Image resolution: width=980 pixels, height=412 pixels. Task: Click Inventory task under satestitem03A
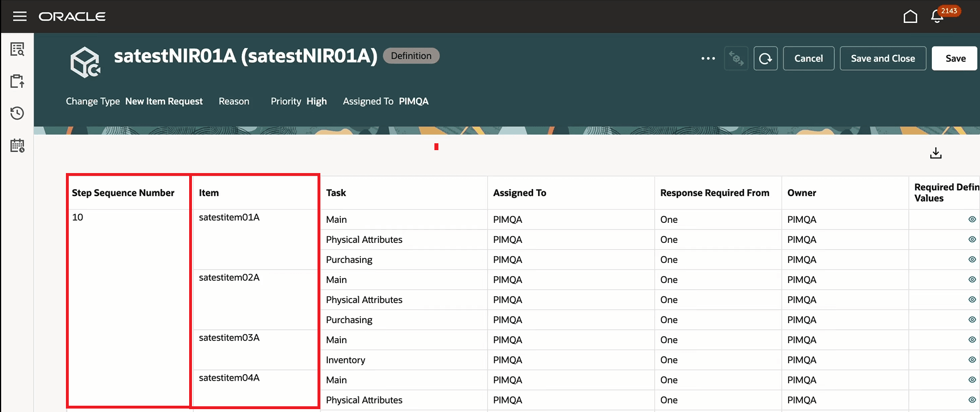[x=346, y=360]
